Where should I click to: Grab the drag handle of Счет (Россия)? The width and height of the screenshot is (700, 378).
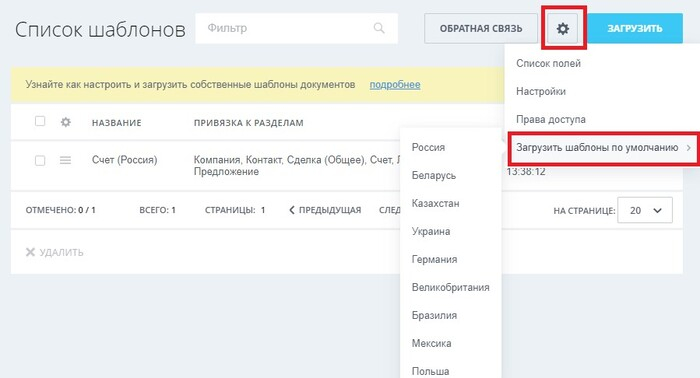pyautogui.click(x=66, y=160)
